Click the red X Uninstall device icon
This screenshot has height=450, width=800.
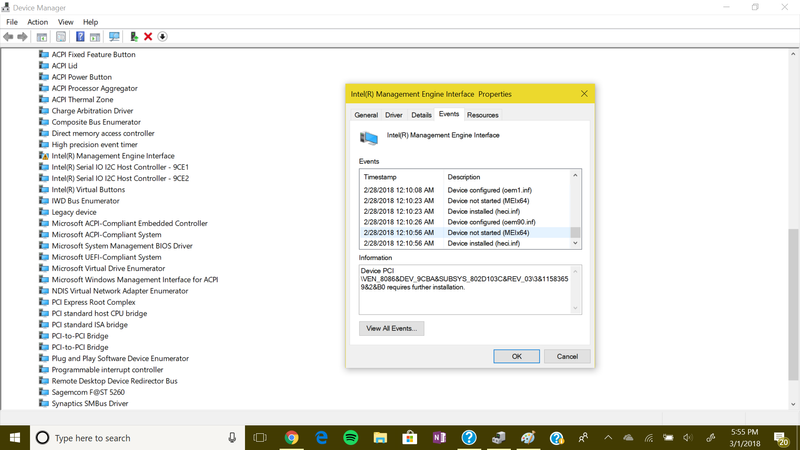point(148,37)
